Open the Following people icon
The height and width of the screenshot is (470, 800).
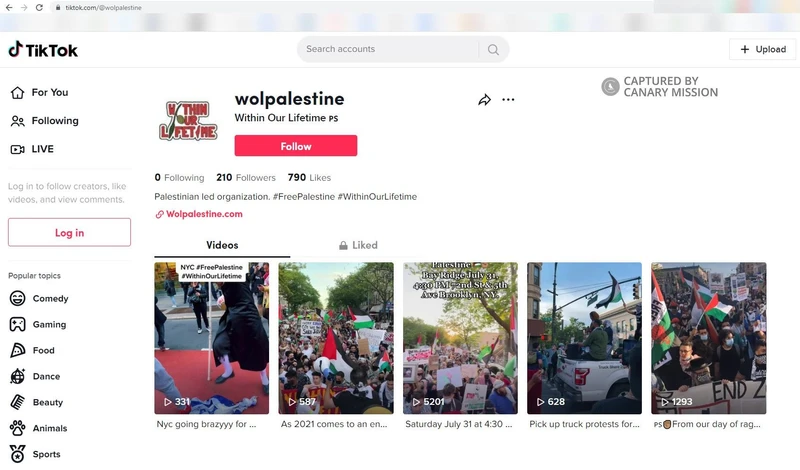point(17,121)
